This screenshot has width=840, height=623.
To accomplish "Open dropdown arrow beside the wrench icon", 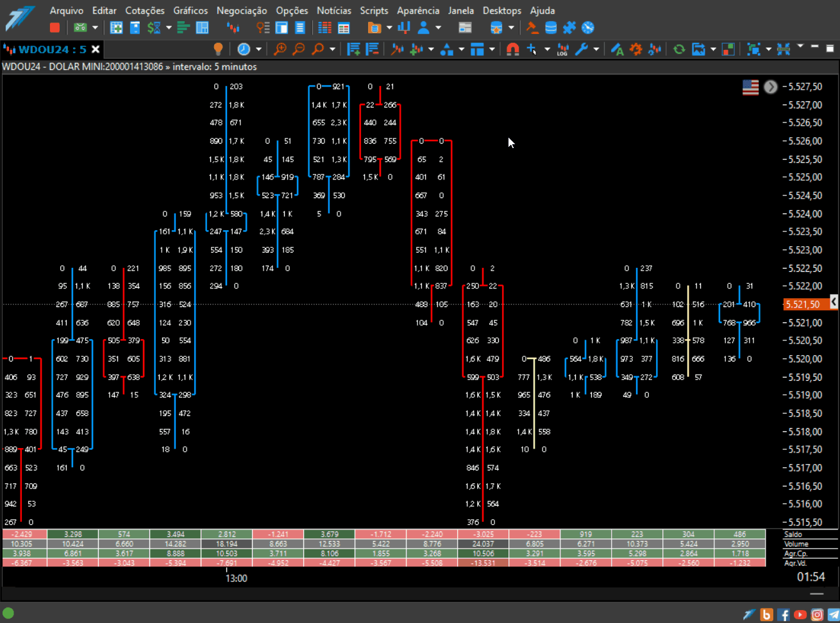I will pos(596,49).
